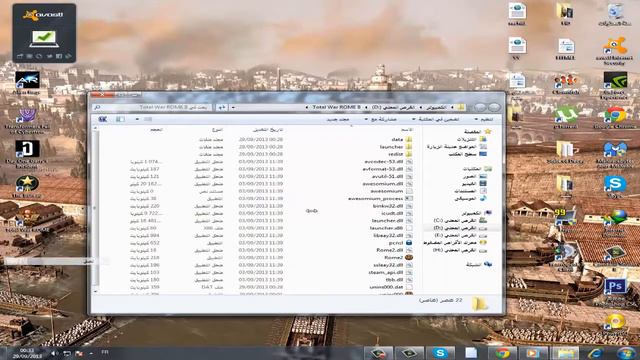
Task: Click the New folder toolbar button
Action: (x=338, y=119)
